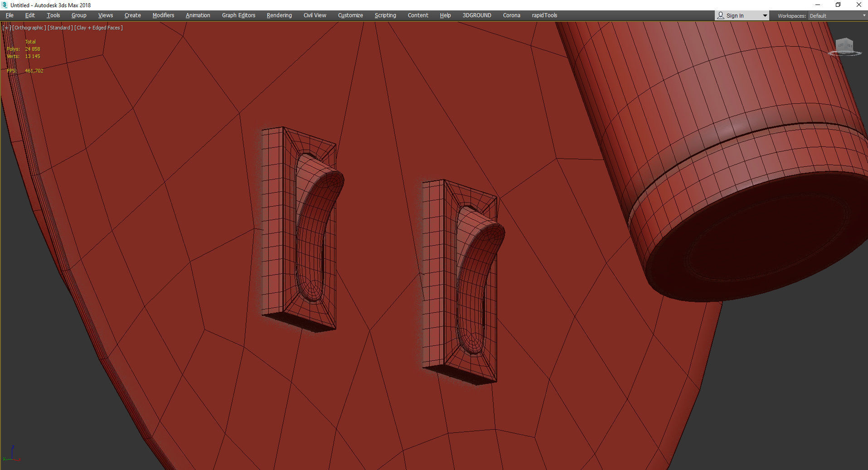Click the ViewCube navigation widget
The height and width of the screenshot is (470, 868).
(x=845, y=47)
